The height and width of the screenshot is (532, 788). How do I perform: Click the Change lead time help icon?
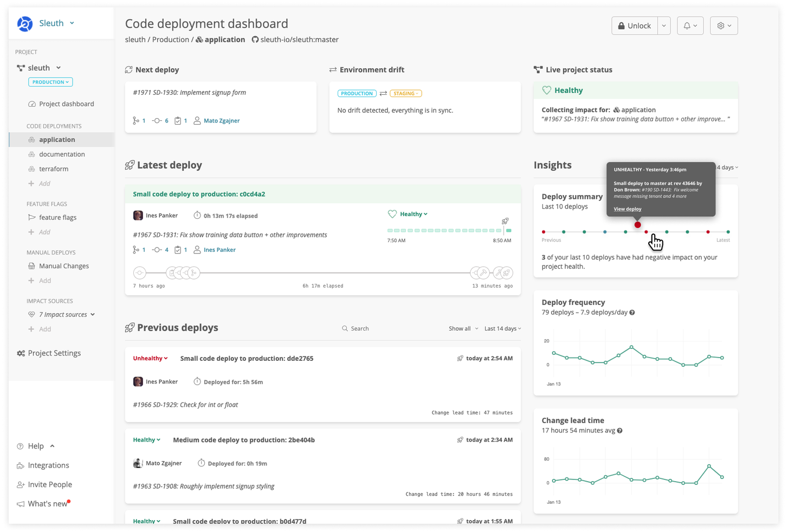[619, 431]
